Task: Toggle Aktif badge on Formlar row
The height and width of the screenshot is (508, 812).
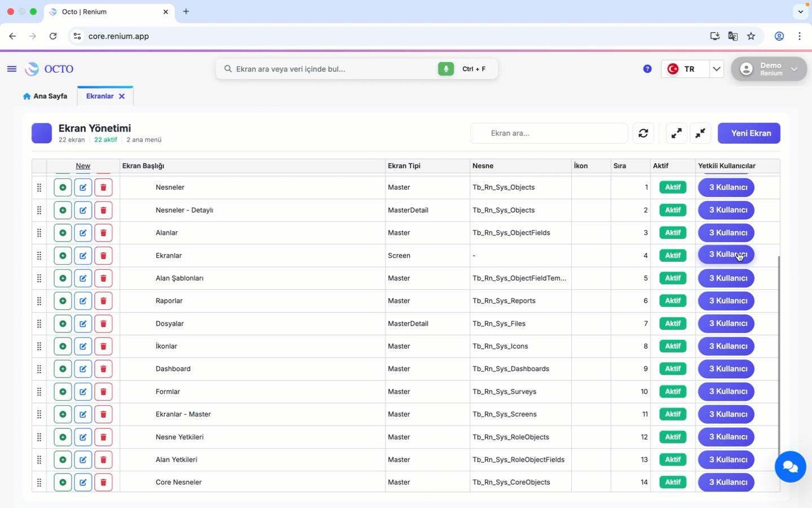Action: [673, 392]
